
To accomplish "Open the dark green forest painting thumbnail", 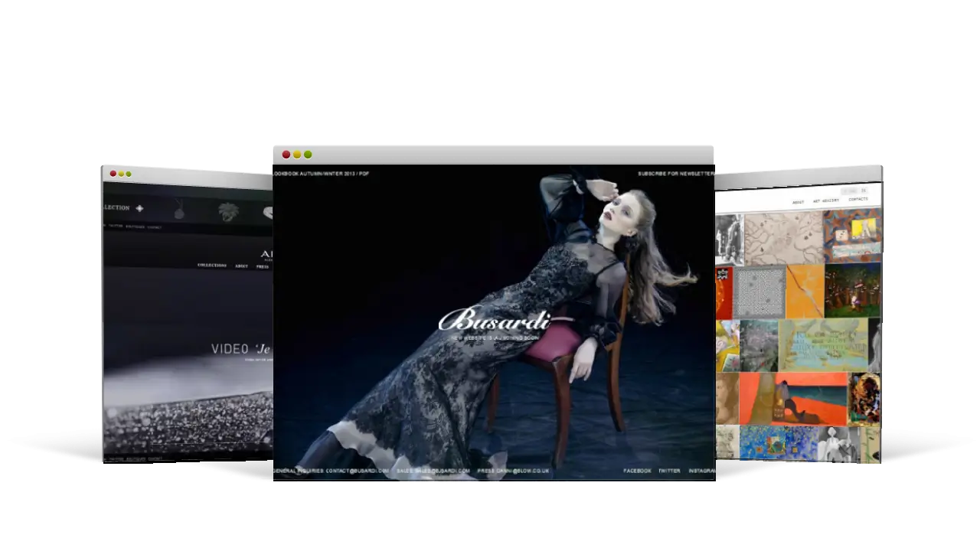I will (x=853, y=289).
